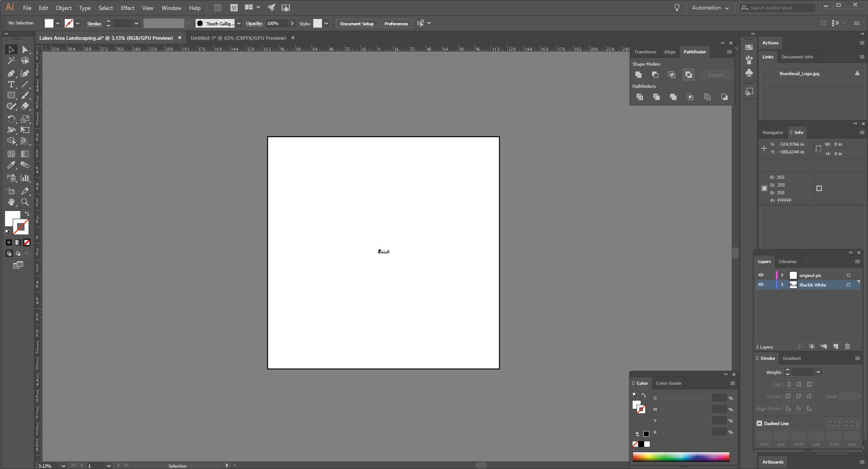This screenshot has height=469, width=868.
Task: Set color mode to None in toolbox
Action: pyautogui.click(x=27, y=243)
